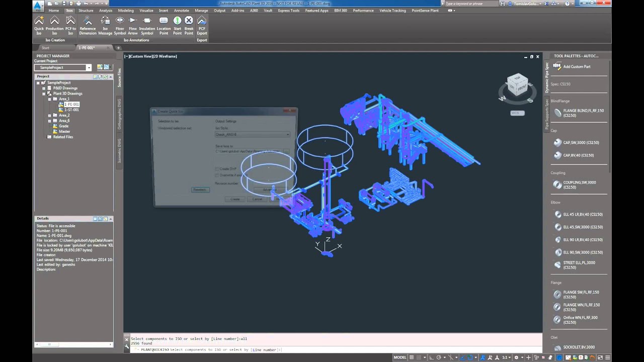Pick the ELL 90 SW,3000 part
644x362 pixels.
click(x=578, y=252)
